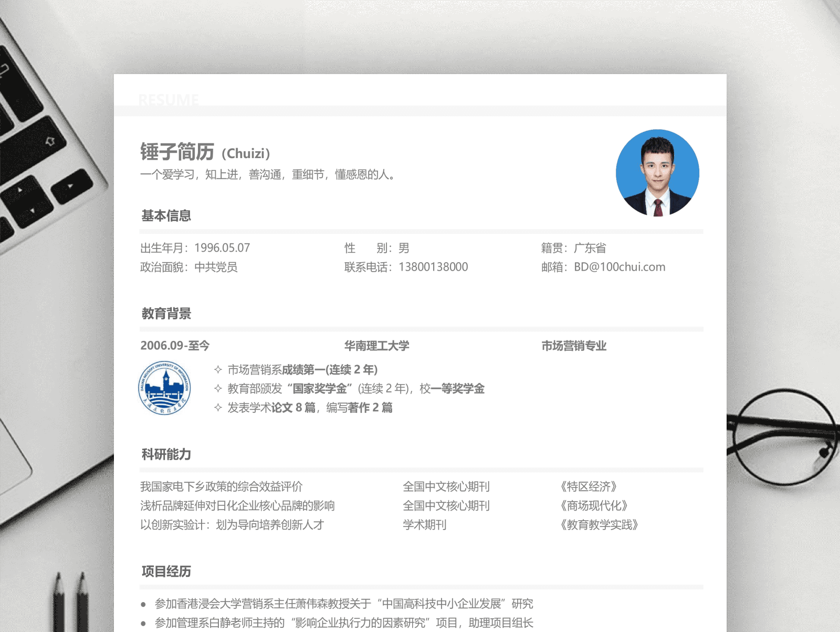Click the email address BD@100chui.com

click(x=619, y=267)
